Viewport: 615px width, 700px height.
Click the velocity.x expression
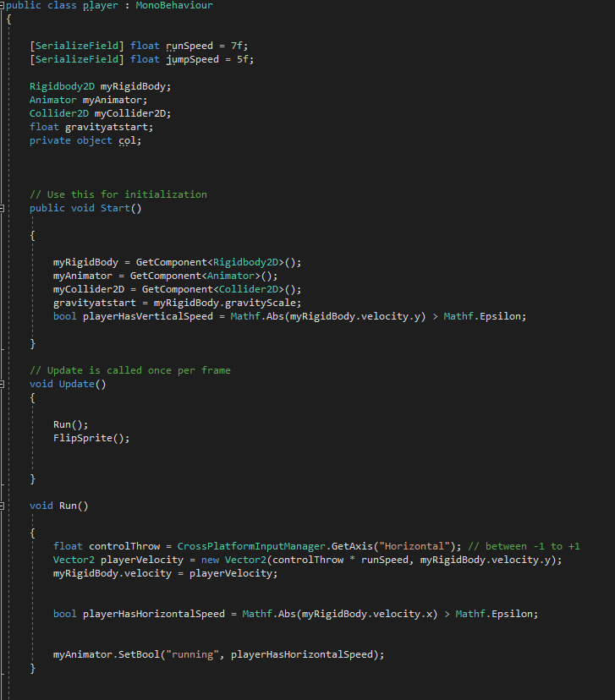pyautogui.click(x=403, y=615)
